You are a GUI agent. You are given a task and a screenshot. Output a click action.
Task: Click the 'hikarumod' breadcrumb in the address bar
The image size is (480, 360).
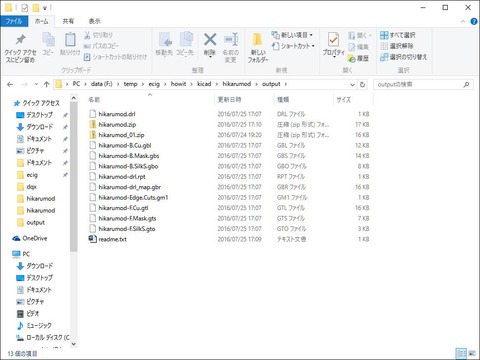[237, 84]
